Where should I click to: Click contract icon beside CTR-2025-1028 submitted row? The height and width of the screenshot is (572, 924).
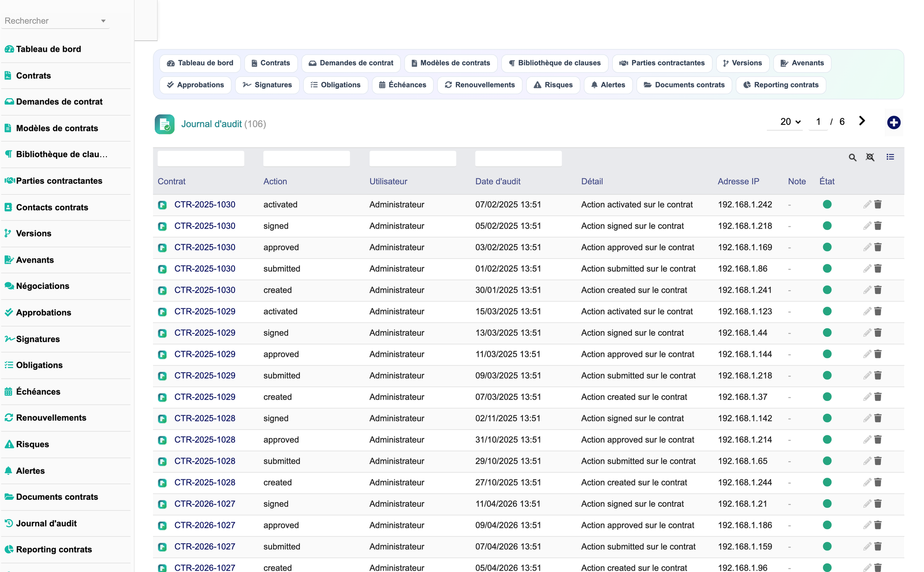tap(162, 461)
